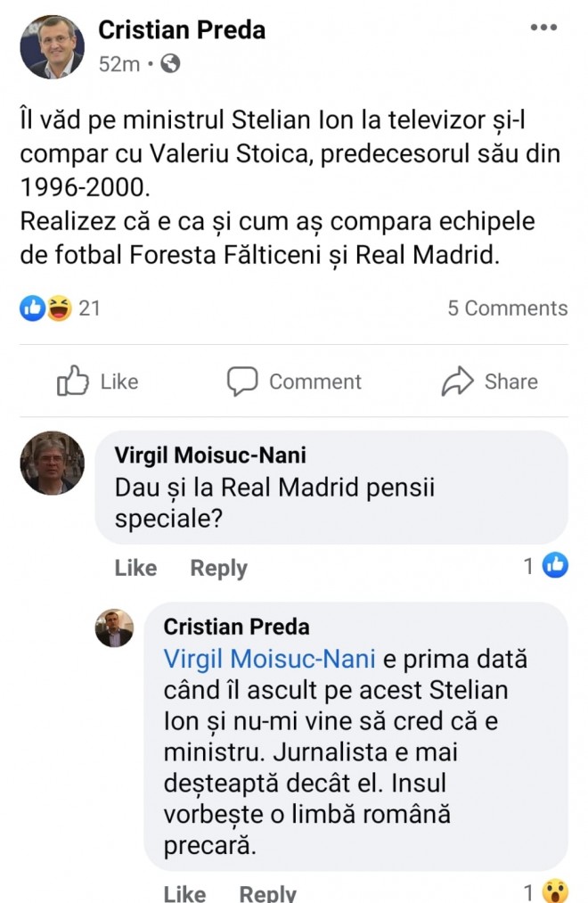Click the wow reaction on Cristian's reply
Viewport: 588px width, 903px height.
tap(555, 891)
